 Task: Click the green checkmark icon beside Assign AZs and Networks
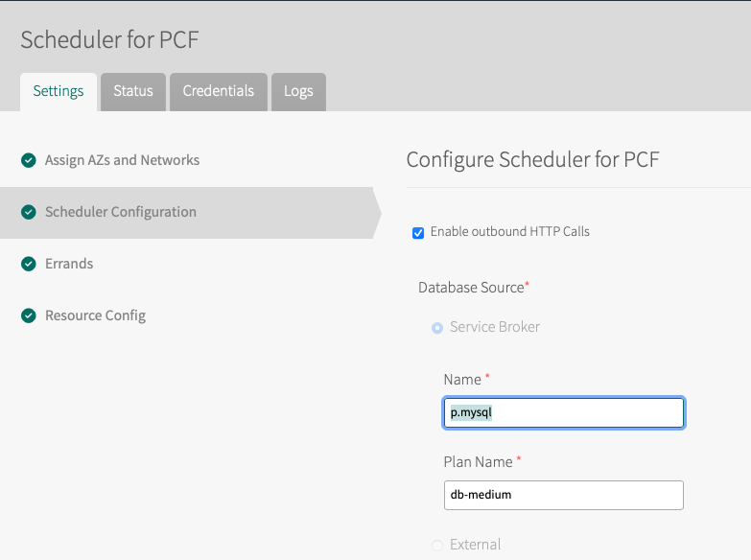(x=29, y=160)
